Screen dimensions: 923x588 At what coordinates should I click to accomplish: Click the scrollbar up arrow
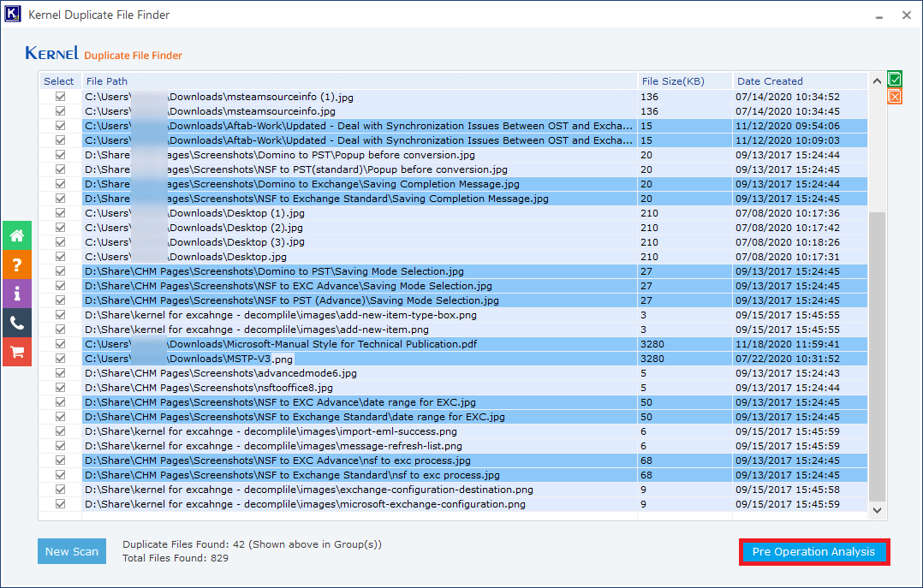tap(877, 81)
